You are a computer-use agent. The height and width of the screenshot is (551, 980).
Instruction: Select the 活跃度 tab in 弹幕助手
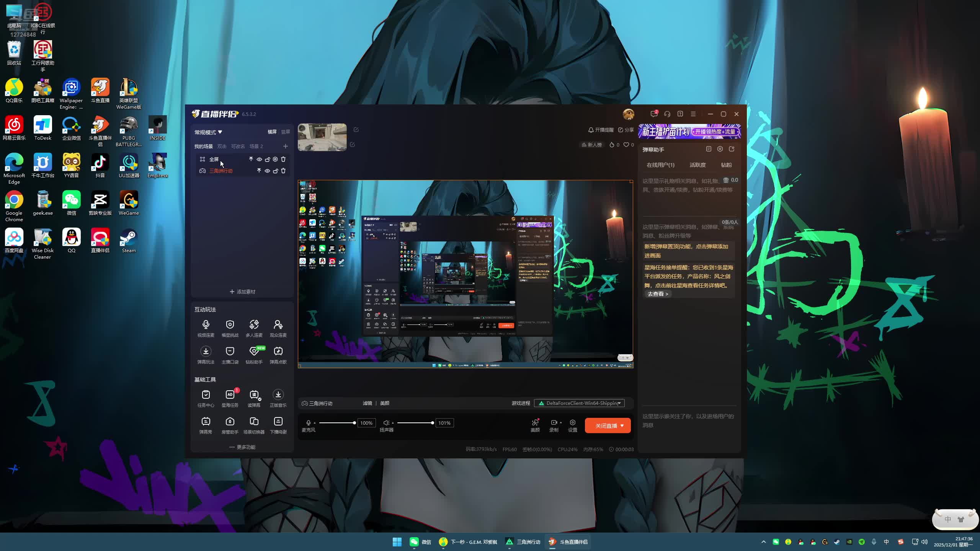tap(697, 165)
